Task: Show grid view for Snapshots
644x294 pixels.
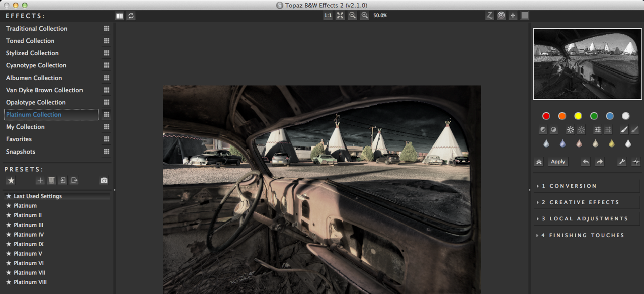Action: click(106, 152)
